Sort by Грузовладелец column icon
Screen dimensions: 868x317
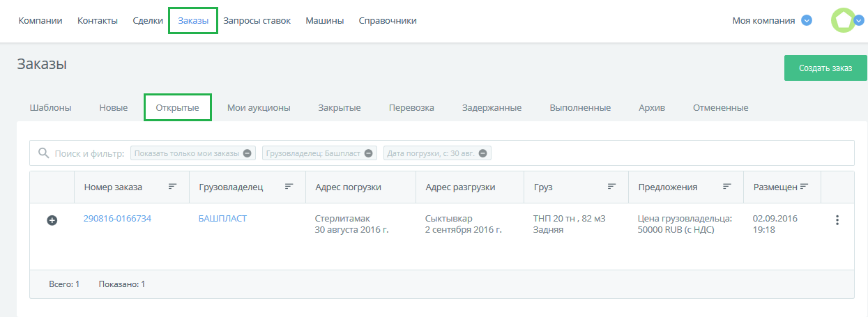(x=289, y=187)
